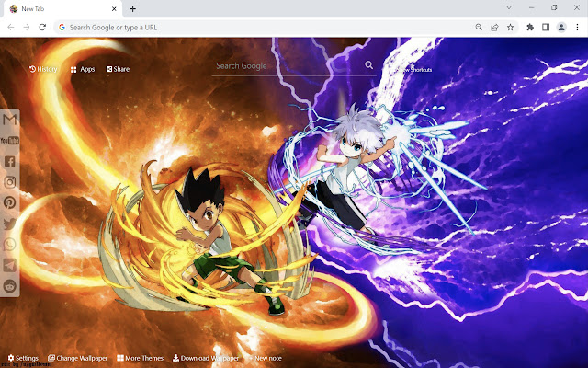
Task: Open Facebook sidebar shortcut
Action: [10, 161]
